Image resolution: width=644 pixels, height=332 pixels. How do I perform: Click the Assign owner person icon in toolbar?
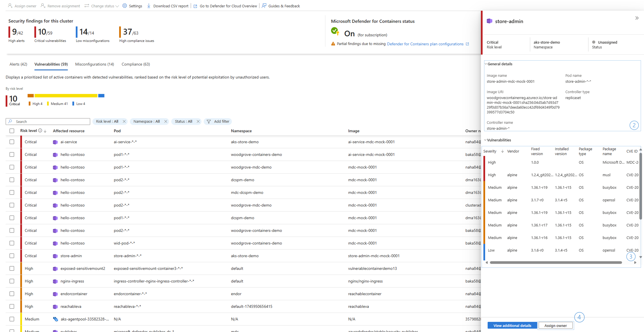[x=10, y=6]
